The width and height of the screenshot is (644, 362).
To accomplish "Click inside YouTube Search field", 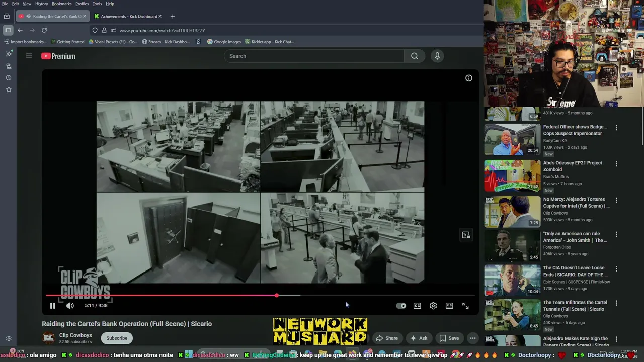I will [314, 56].
